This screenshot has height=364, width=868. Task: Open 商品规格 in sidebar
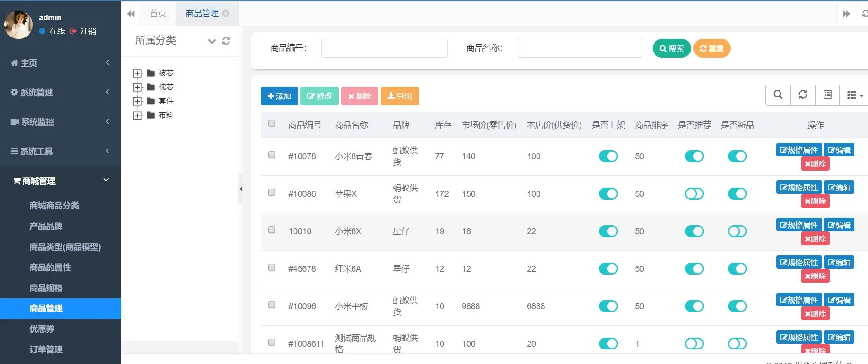coord(46,288)
